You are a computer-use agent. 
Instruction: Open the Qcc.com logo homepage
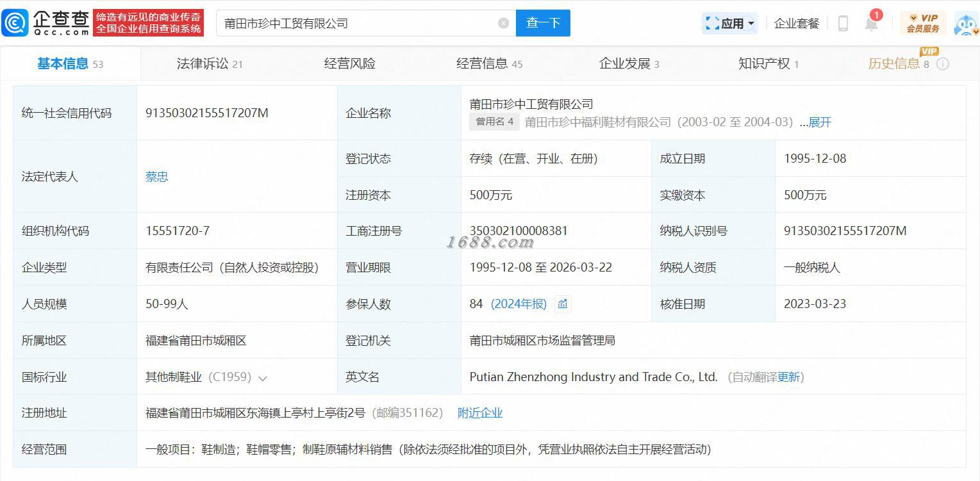(46, 23)
